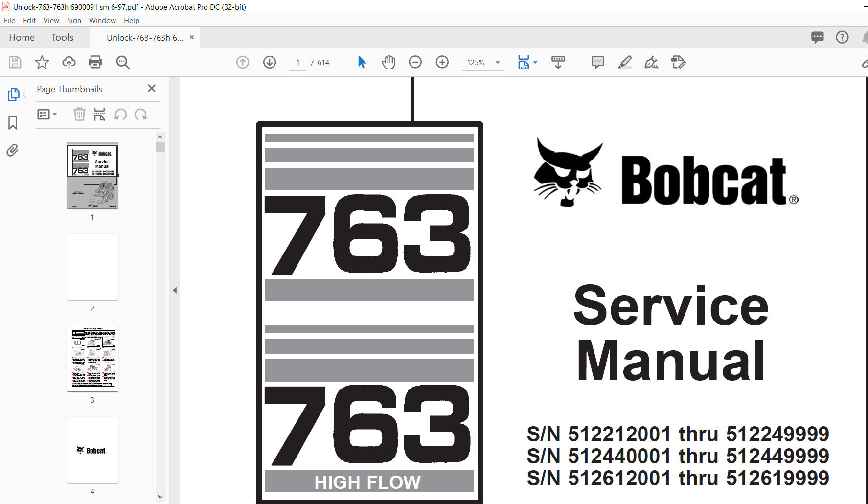
Task: Open the Bookmarks panel icon
Action: [13, 123]
